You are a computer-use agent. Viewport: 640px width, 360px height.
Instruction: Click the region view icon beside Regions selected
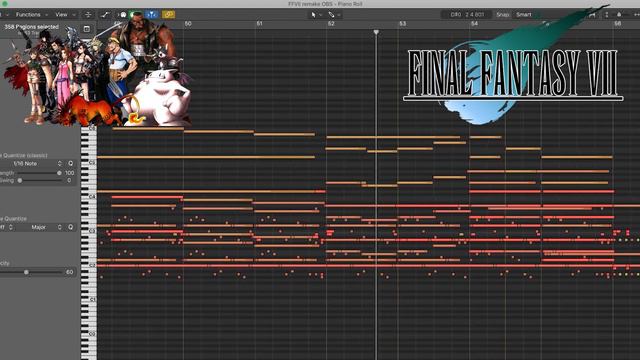click(x=87, y=29)
